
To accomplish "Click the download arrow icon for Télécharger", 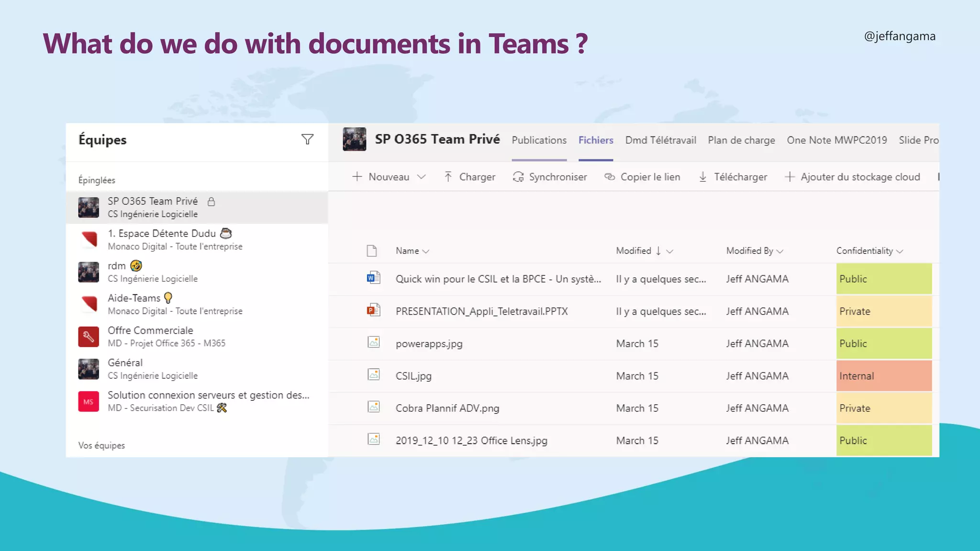I will pyautogui.click(x=702, y=176).
